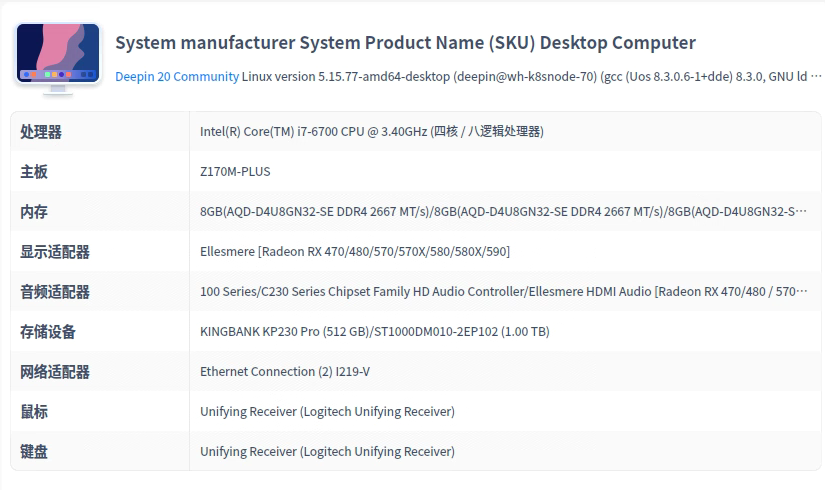Open the Deepin 20 Community link
The width and height of the screenshot is (825, 490).
177,77
